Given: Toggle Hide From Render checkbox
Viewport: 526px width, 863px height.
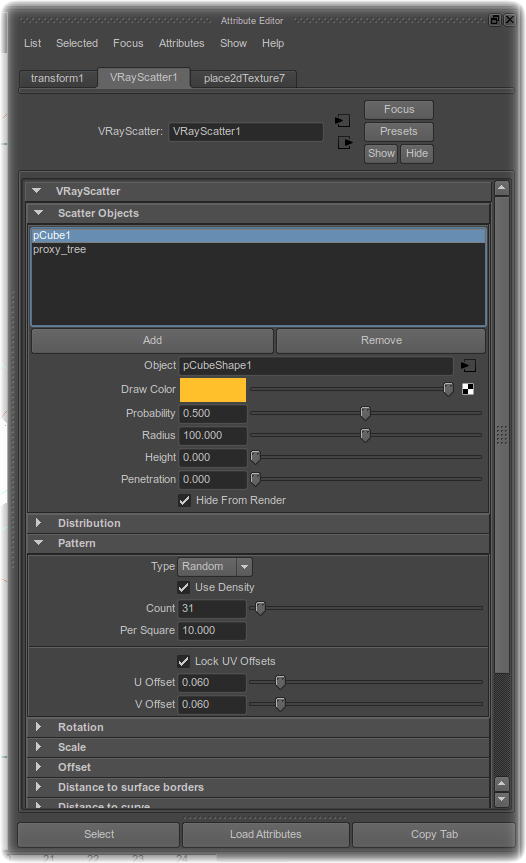Looking at the screenshot, I should click(x=185, y=500).
